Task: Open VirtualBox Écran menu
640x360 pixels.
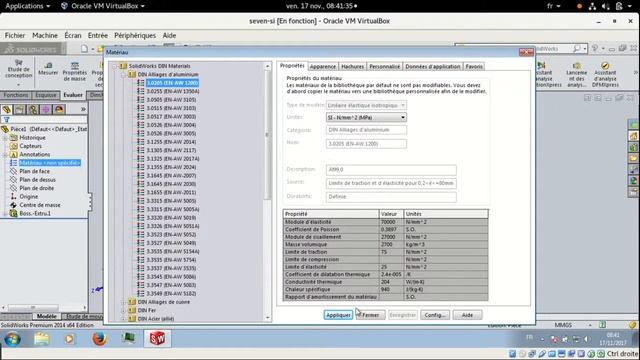Action: pyautogui.click(x=73, y=36)
